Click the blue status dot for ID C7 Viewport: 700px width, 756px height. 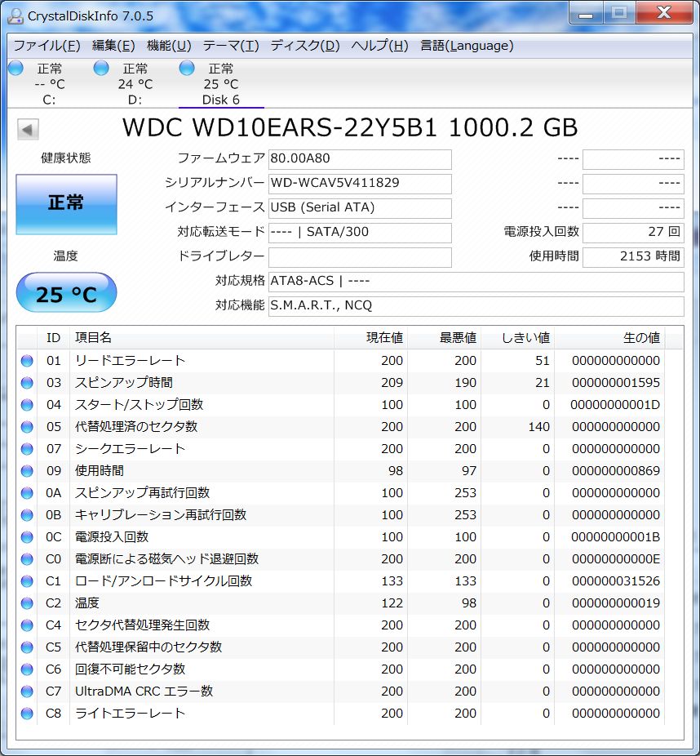click(27, 692)
